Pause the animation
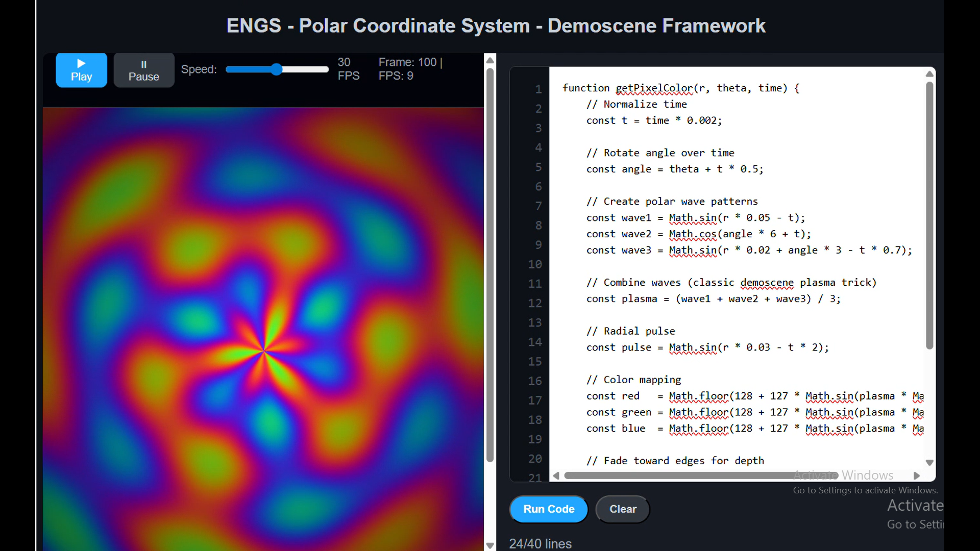 (x=143, y=70)
